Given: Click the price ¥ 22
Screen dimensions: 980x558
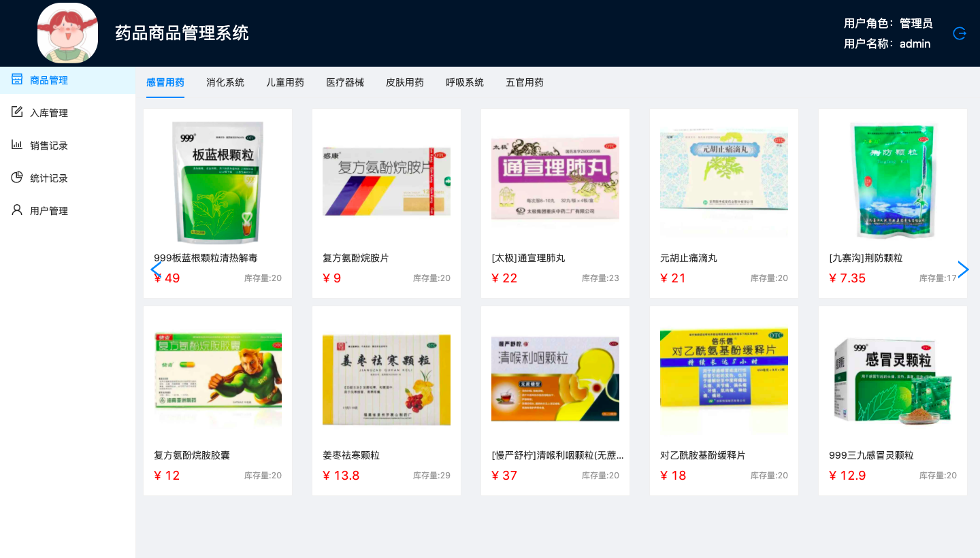Looking at the screenshot, I should (505, 278).
